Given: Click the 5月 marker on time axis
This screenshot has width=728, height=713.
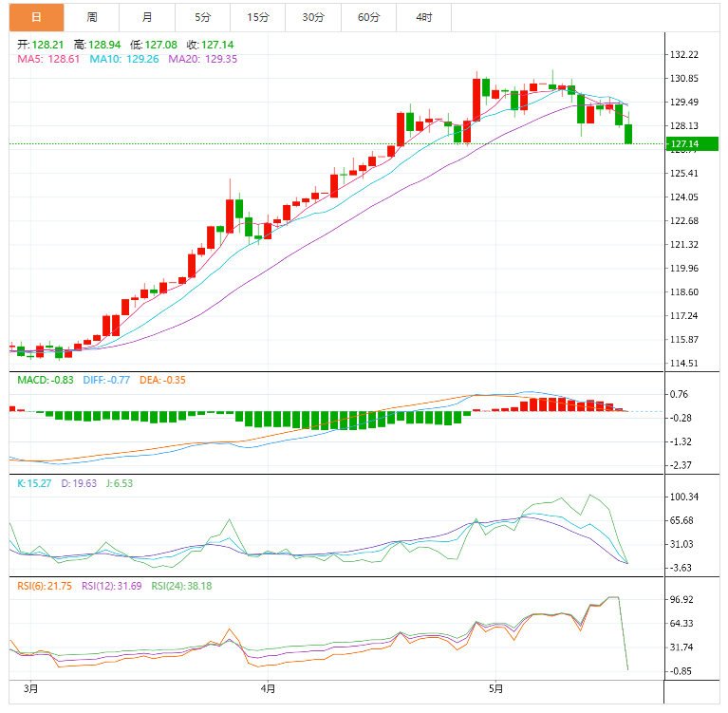Looking at the screenshot, I should (495, 688).
